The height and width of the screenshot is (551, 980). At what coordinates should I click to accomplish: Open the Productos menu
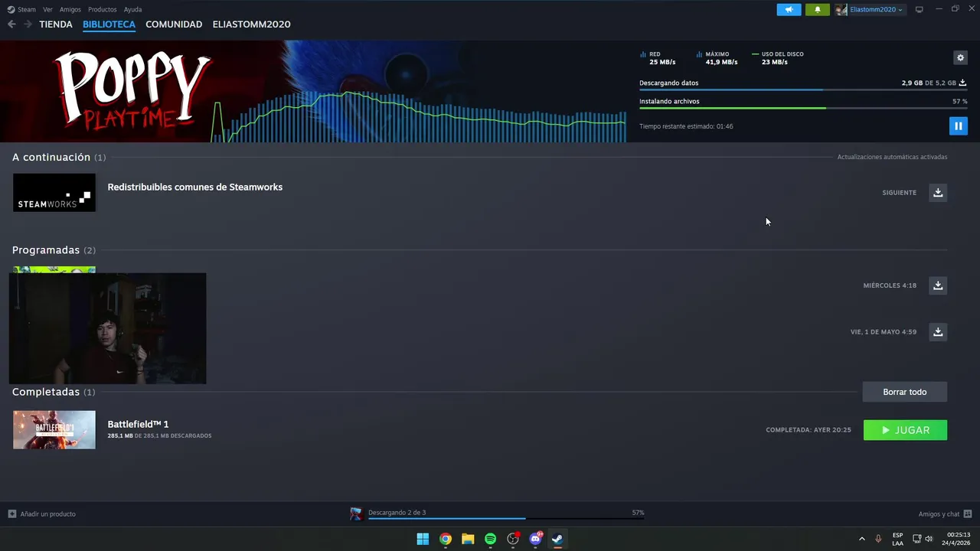[103, 9]
